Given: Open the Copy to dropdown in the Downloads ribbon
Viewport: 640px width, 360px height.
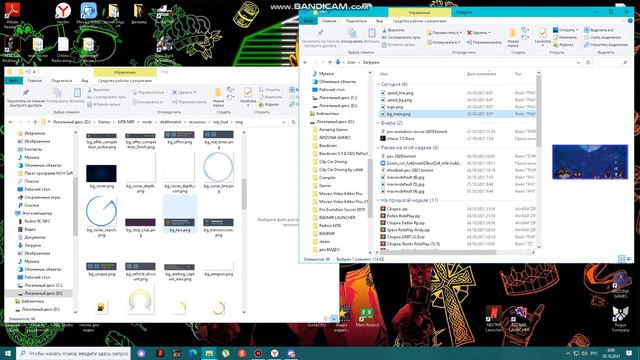Looking at the screenshot, I should [x=443, y=42].
